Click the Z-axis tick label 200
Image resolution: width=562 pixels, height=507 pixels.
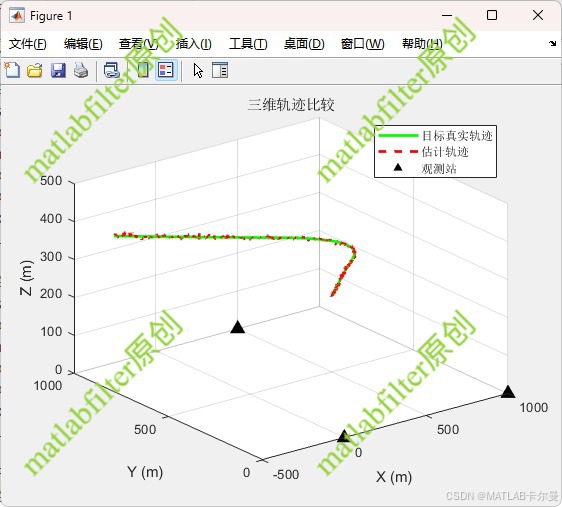tap(51, 294)
